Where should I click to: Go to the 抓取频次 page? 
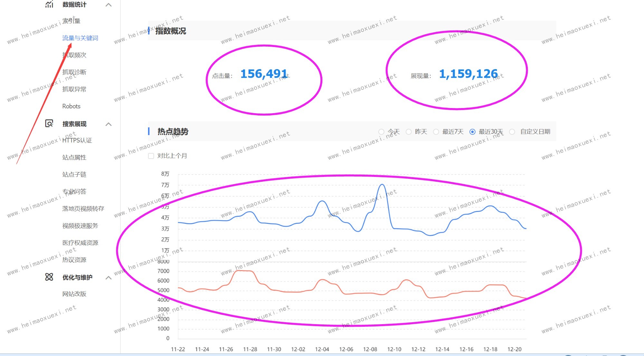(x=74, y=55)
